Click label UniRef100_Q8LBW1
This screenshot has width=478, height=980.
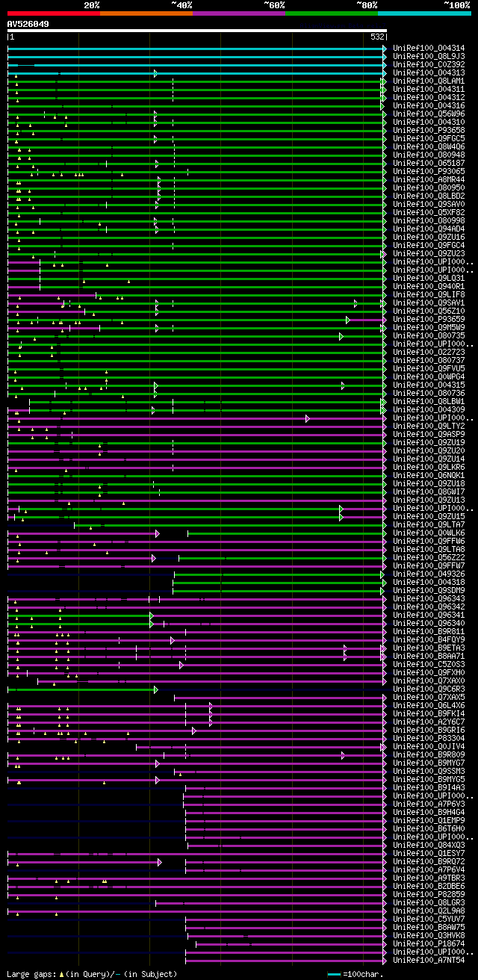(x=429, y=402)
